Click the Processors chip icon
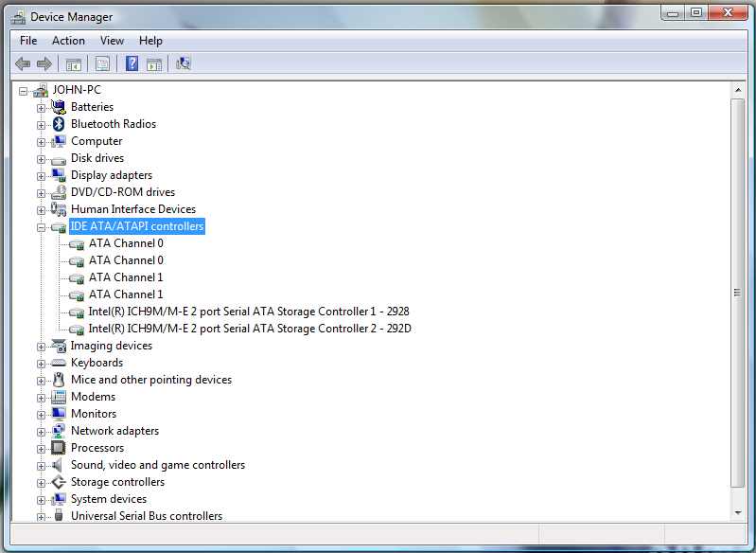The height and width of the screenshot is (553, 756). 59,448
